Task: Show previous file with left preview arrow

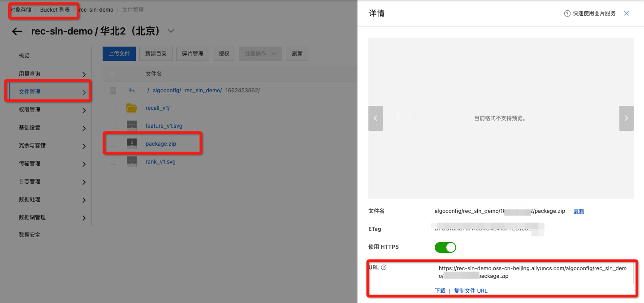Action: (376, 118)
